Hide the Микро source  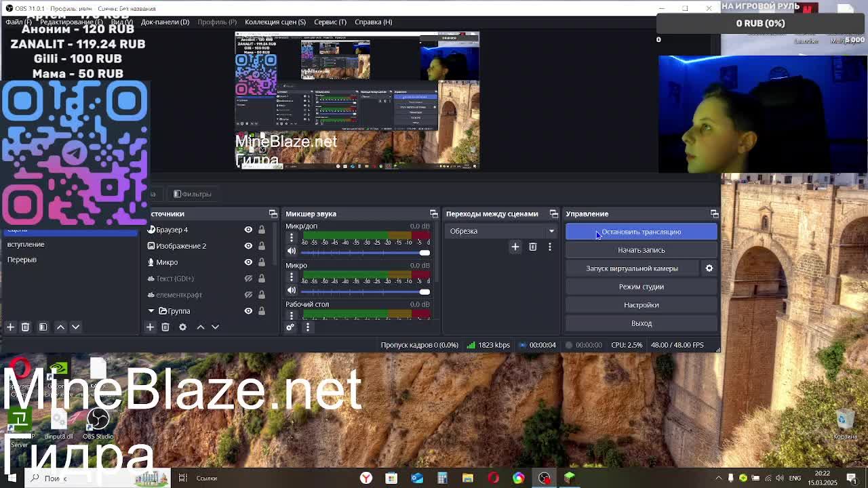[248, 262]
